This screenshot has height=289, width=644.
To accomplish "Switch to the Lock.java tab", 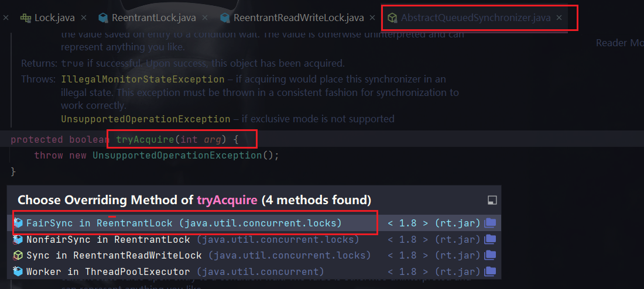I will pyautogui.click(x=55, y=18).
